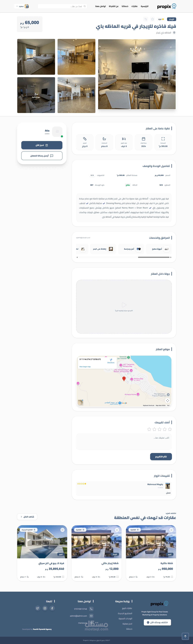
Task: Click اكتشف وحدتك الآن footer button
Action: tap(157, 622)
